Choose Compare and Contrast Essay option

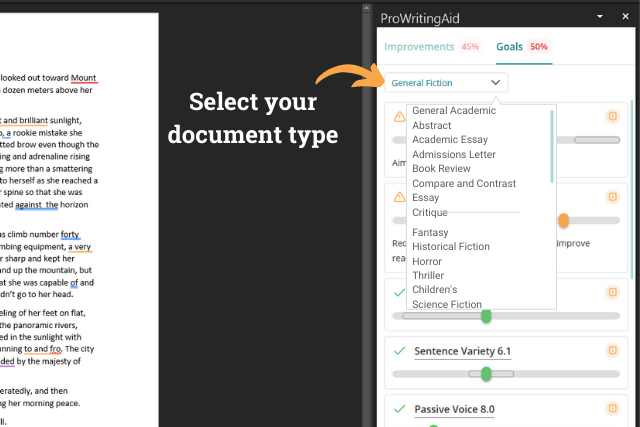click(x=464, y=190)
